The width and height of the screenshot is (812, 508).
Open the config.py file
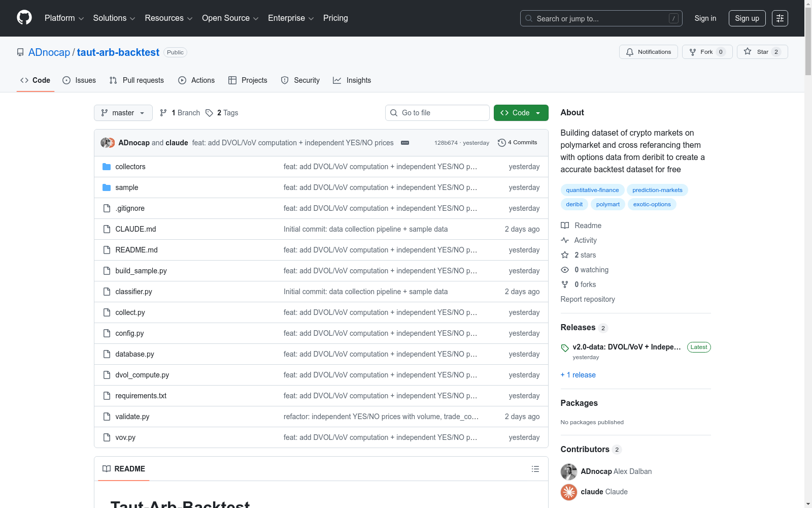tap(129, 333)
